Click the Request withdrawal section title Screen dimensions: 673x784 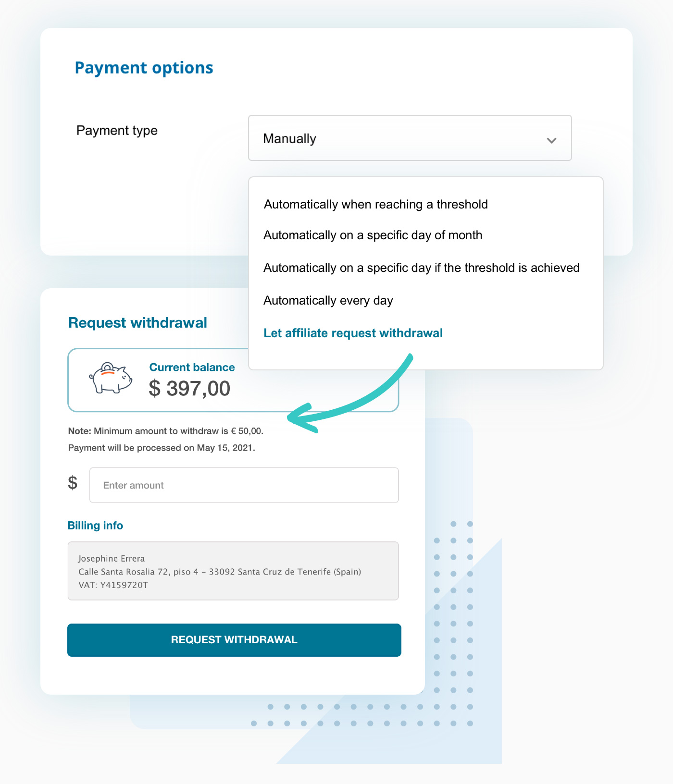(x=137, y=323)
